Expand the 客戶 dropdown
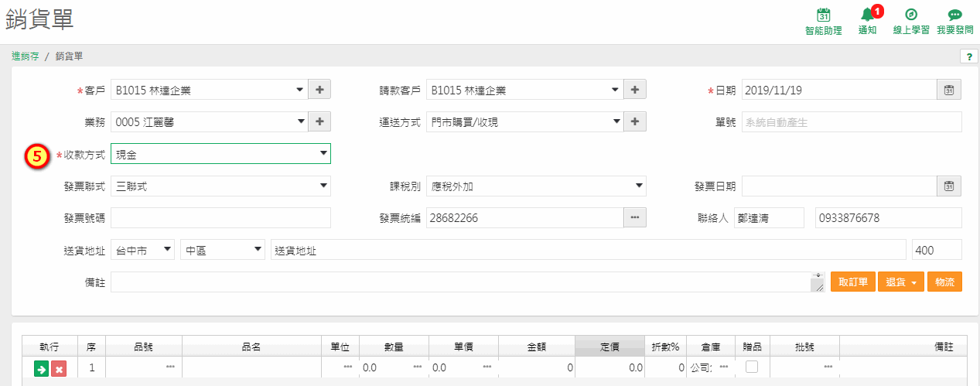The image size is (980, 386). pyautogui.click(x=300, y=91)
